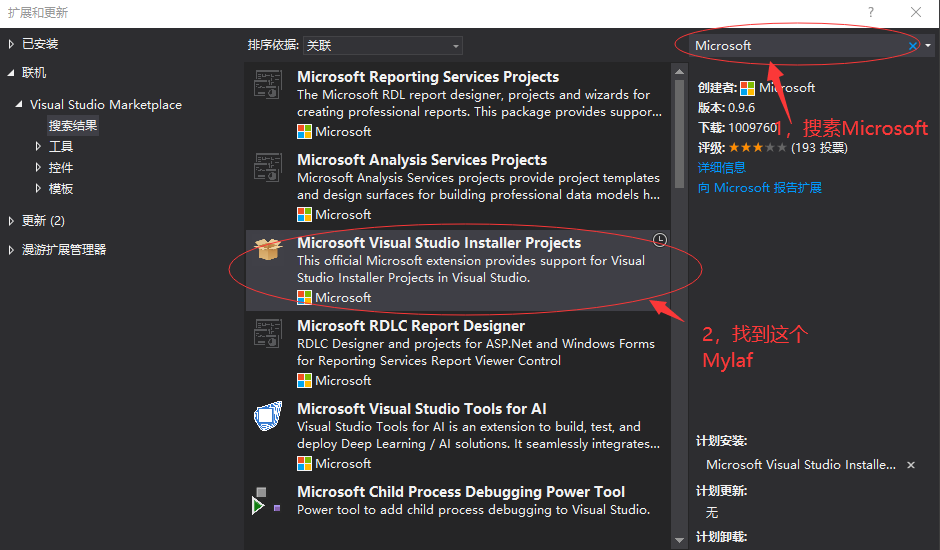Select 漫游扩展管理器 in the left tree

[x=64, y=250]
